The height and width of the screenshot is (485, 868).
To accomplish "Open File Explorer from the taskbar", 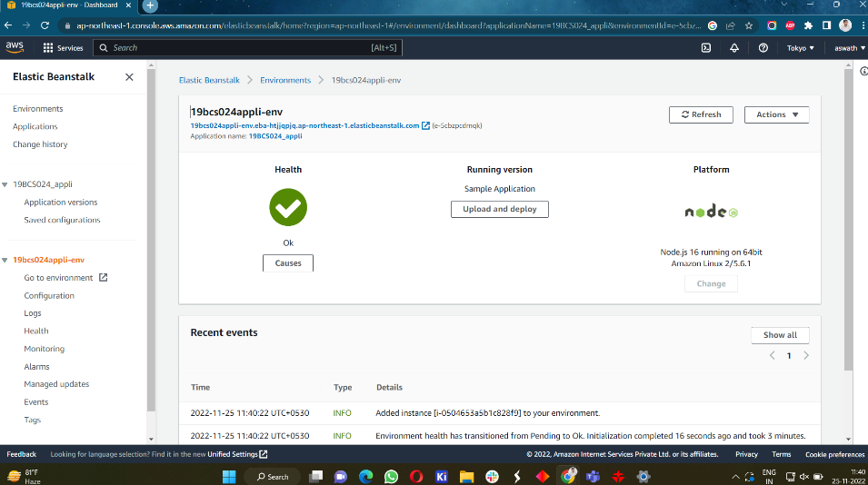I will pyautogui.click(x=466, y=476).
